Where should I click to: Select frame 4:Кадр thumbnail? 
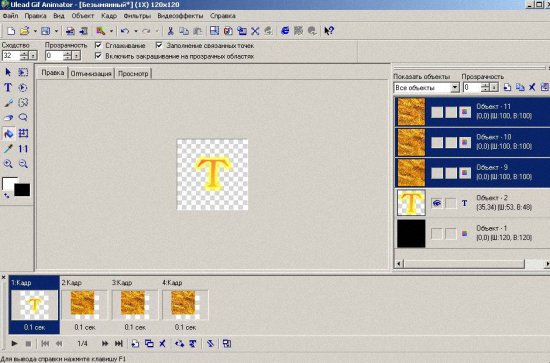(185, 305)
